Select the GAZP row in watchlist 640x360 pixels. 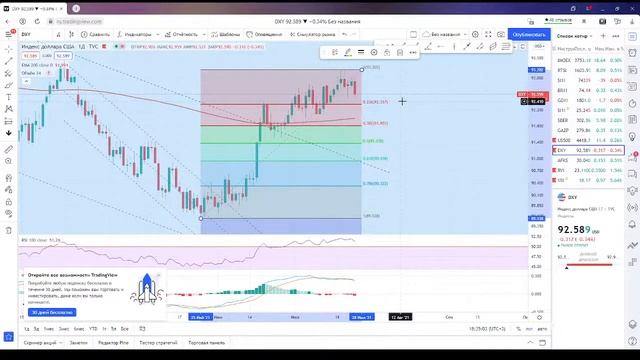pos(589,130)
